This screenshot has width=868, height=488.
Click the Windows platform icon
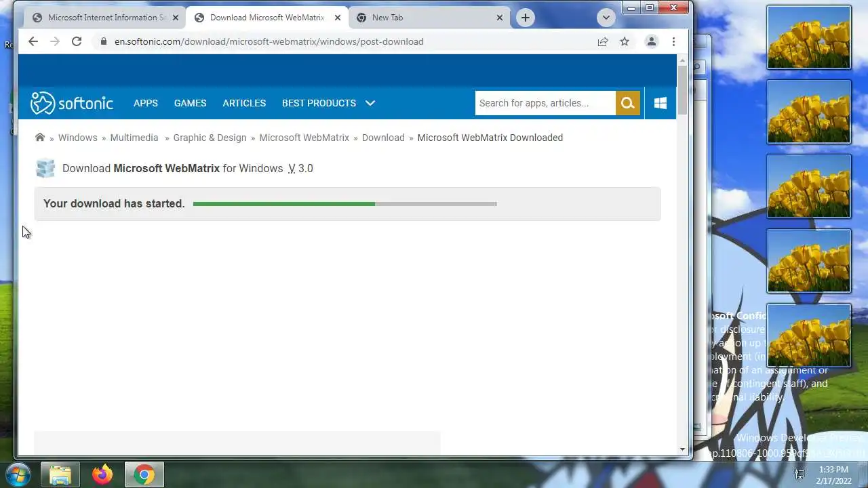[x=660, y=103]
